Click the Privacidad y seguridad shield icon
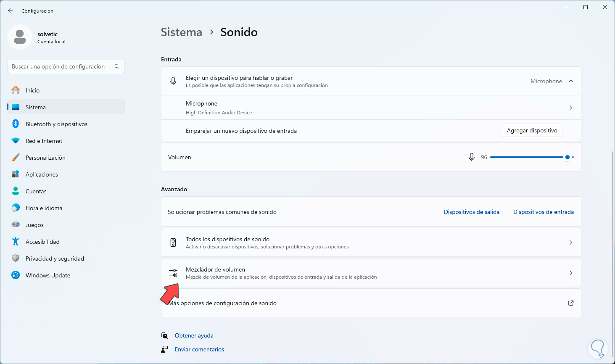The height and width of the screenshot is (364, 615). pos(16,258)
